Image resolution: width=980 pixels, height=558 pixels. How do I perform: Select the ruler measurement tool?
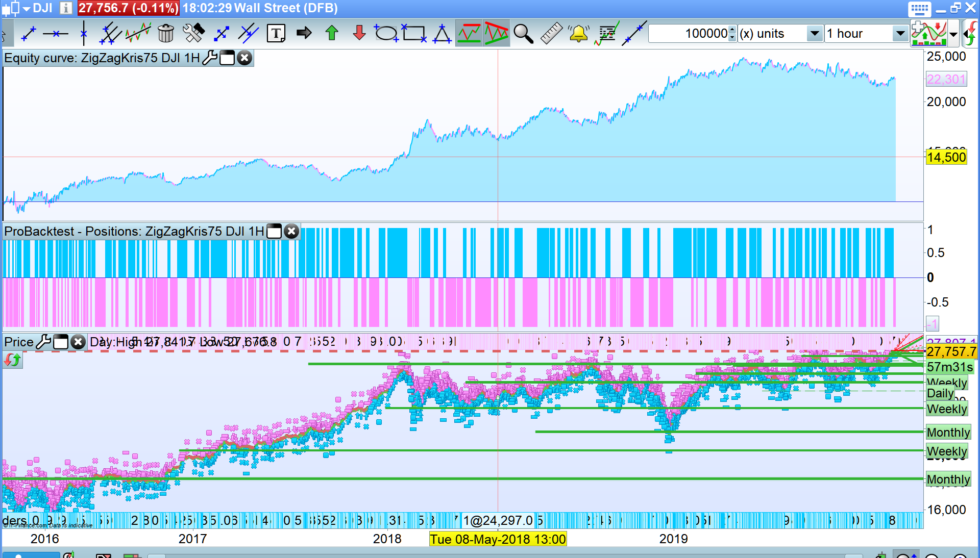pos(551,34)
